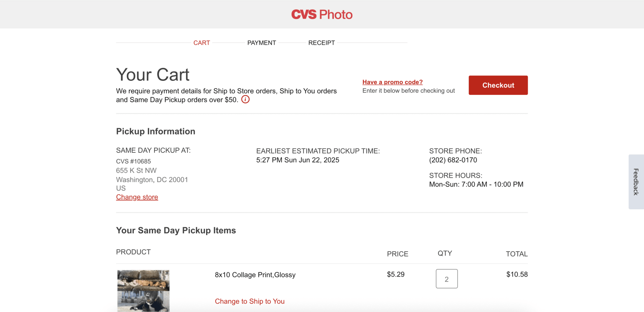Go to the CART step
Screen dimensions: 644x312
coord(201,43)
